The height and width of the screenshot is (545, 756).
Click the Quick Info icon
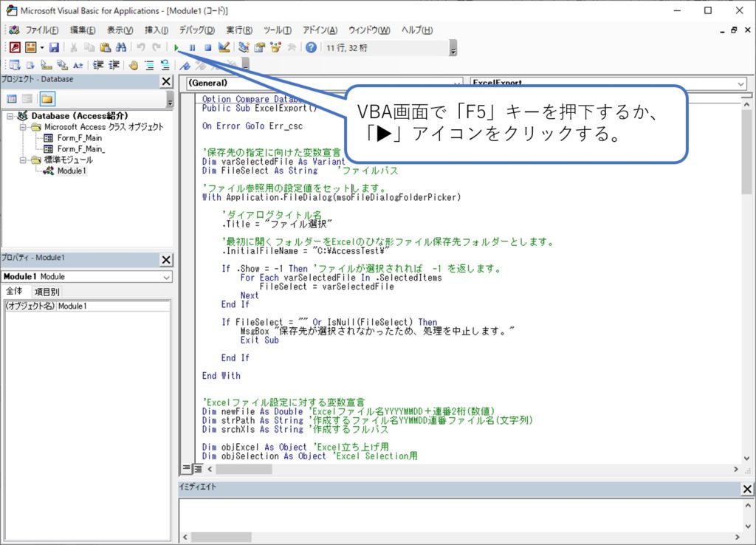tap(47, 65)
